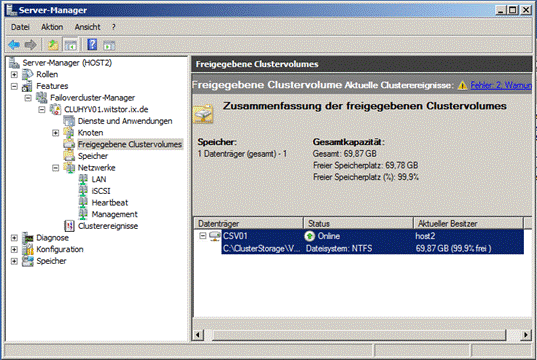Open the Aktion menu
537x360 pixels.
pyautogui.click(x=52, y=27)
